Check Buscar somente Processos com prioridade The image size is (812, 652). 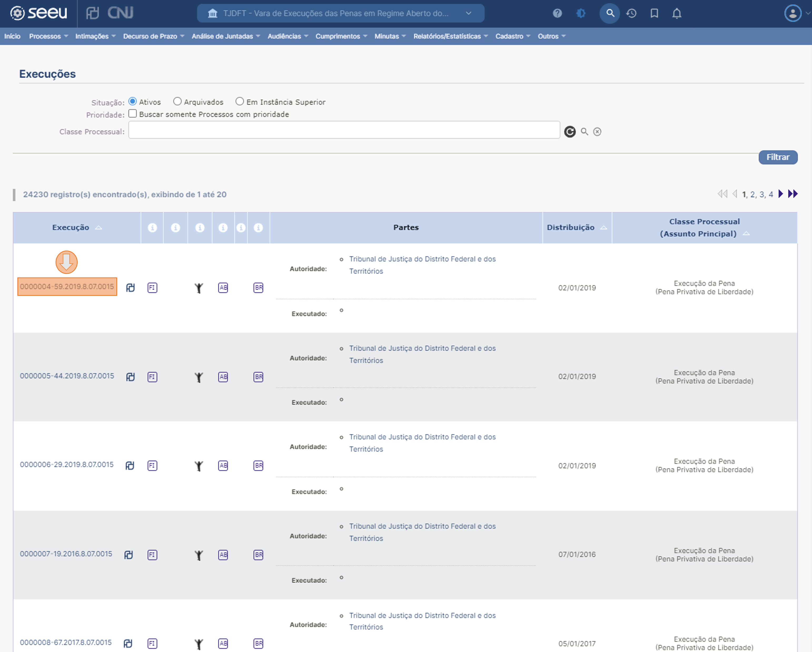[x=133, y=114]
